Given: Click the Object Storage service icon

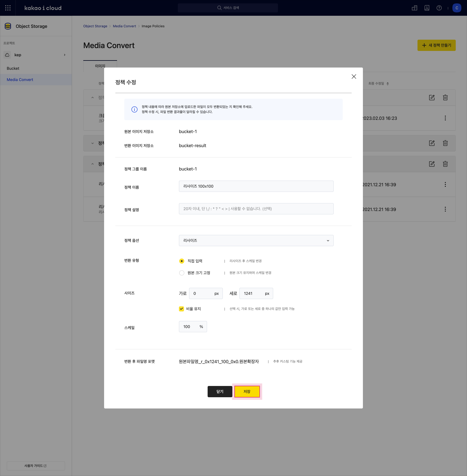Looking at the screenshot, I should 8,26.
